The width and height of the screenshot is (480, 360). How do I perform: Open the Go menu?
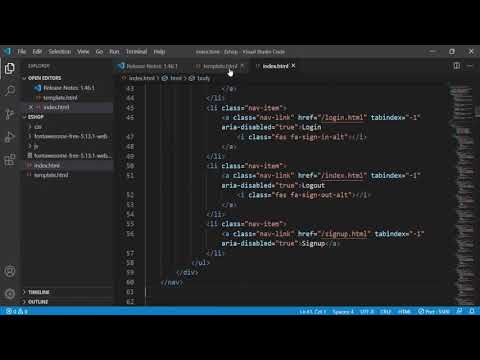tap(99, 52)
